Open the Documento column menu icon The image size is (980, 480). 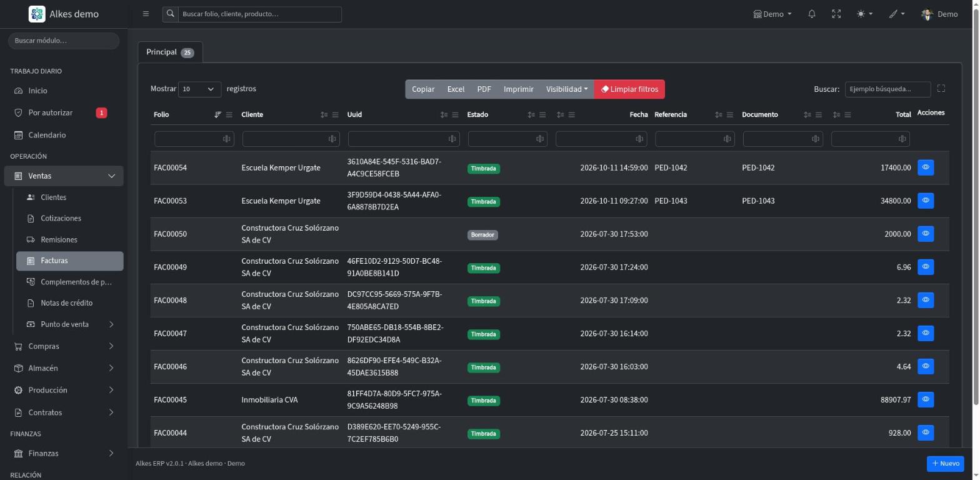click(x=818, y=115)
